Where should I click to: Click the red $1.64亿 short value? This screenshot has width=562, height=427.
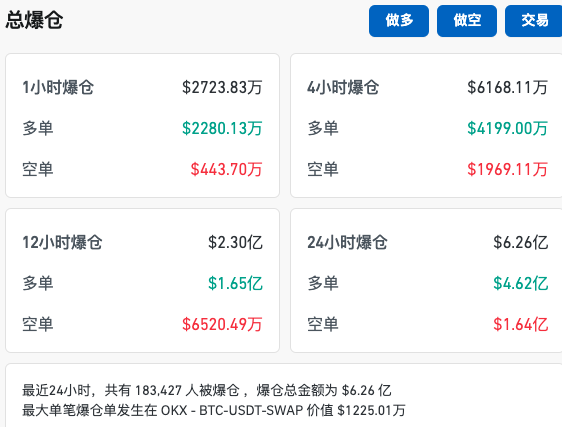coord(521,324)
